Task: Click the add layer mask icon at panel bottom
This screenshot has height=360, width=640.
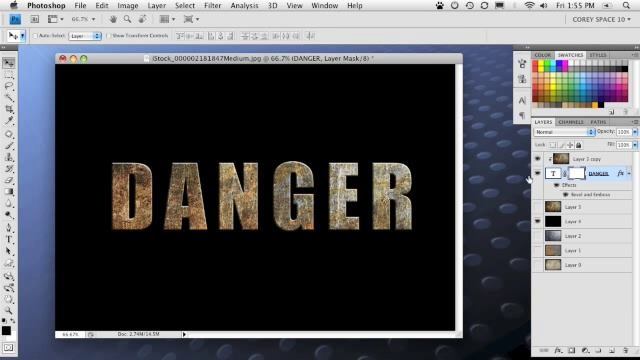Action: (571, 351)
